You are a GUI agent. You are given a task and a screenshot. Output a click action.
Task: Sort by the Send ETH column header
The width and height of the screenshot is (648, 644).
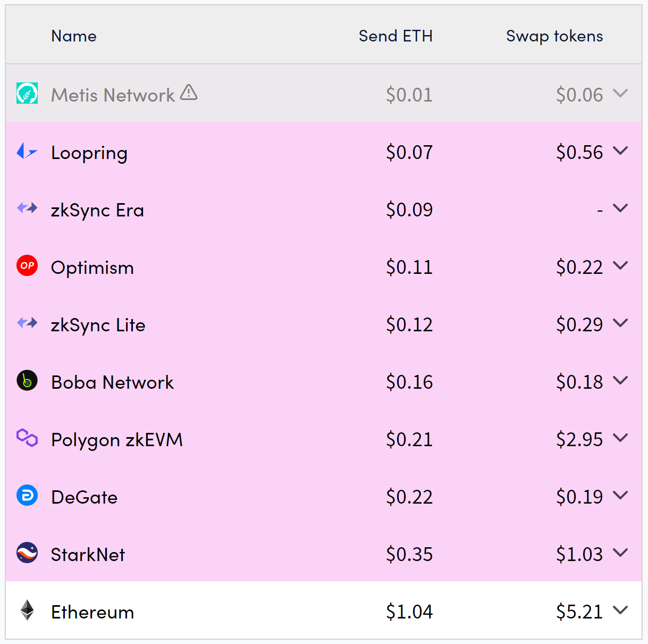tap(395, 36)
